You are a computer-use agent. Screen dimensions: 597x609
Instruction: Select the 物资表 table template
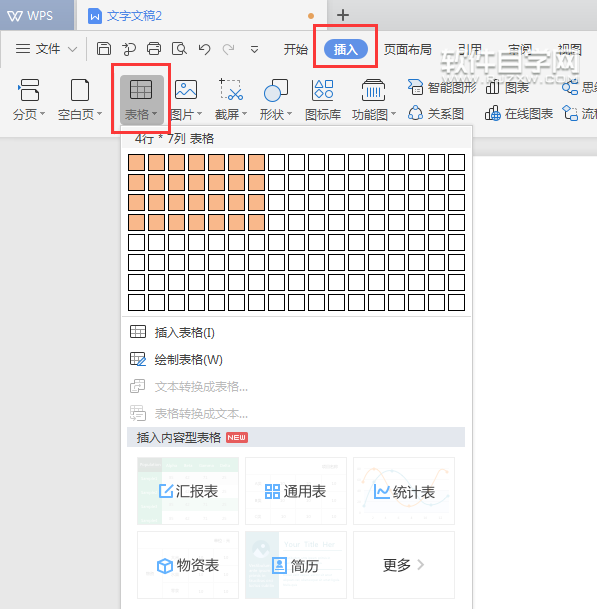188,565
